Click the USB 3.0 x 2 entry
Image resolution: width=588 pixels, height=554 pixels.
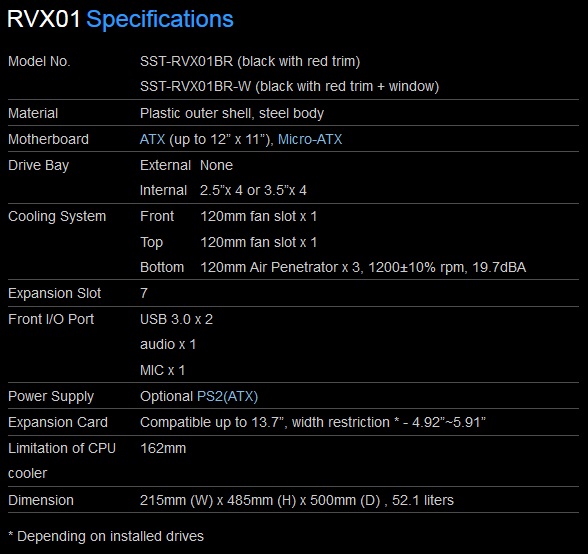point(176,319)
